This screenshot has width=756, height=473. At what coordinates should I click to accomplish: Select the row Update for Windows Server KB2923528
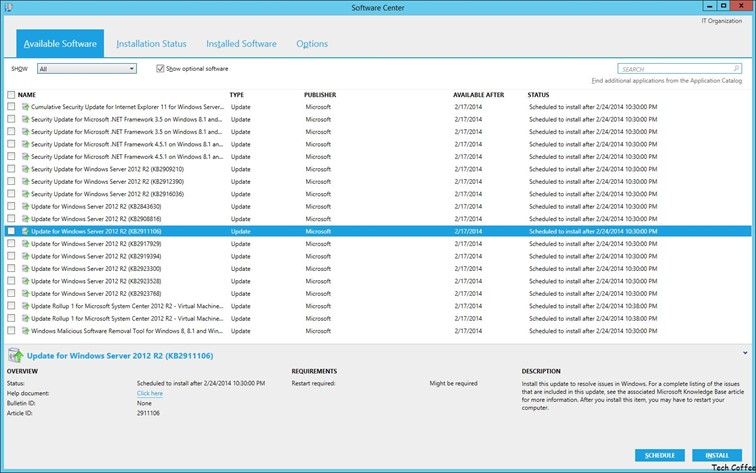[x=378, y=281]
